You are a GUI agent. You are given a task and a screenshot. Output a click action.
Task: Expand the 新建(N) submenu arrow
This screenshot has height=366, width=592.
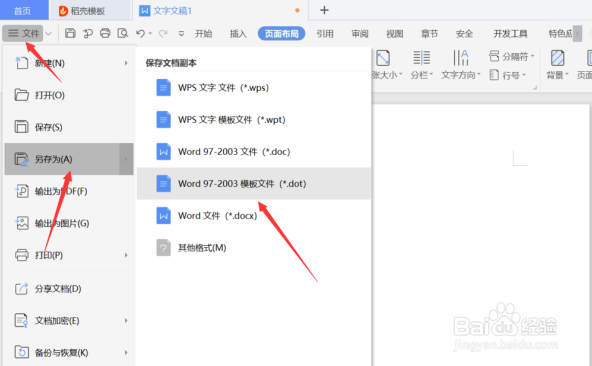(x=126, y=63)
